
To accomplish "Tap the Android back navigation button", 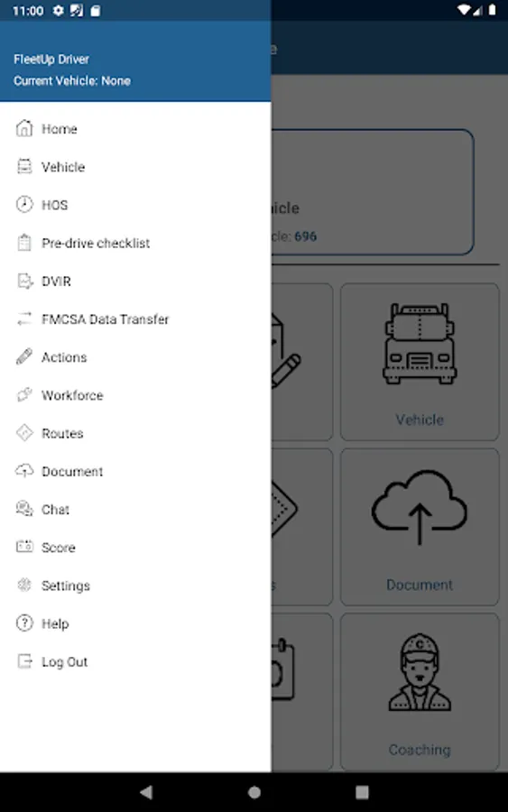I will click(146, 792).
